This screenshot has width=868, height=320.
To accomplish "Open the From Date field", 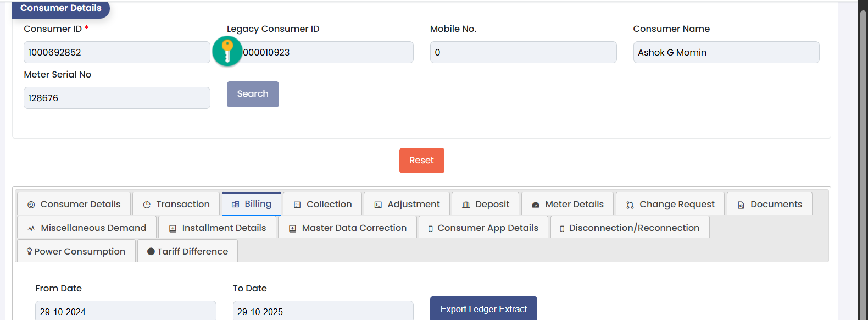I will coord(125,311).
